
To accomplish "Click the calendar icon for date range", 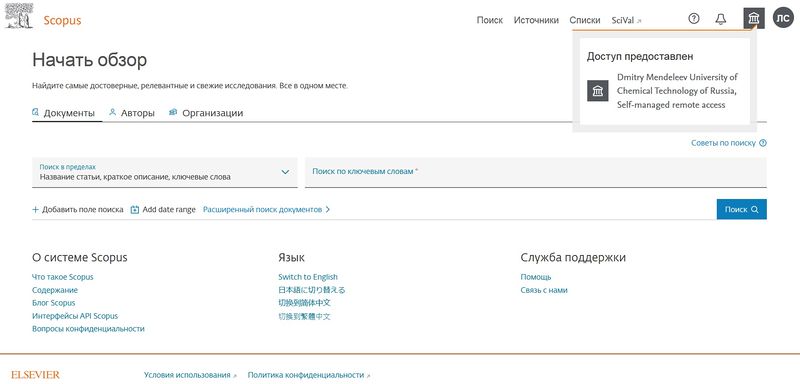I will [x=135, y=210].
